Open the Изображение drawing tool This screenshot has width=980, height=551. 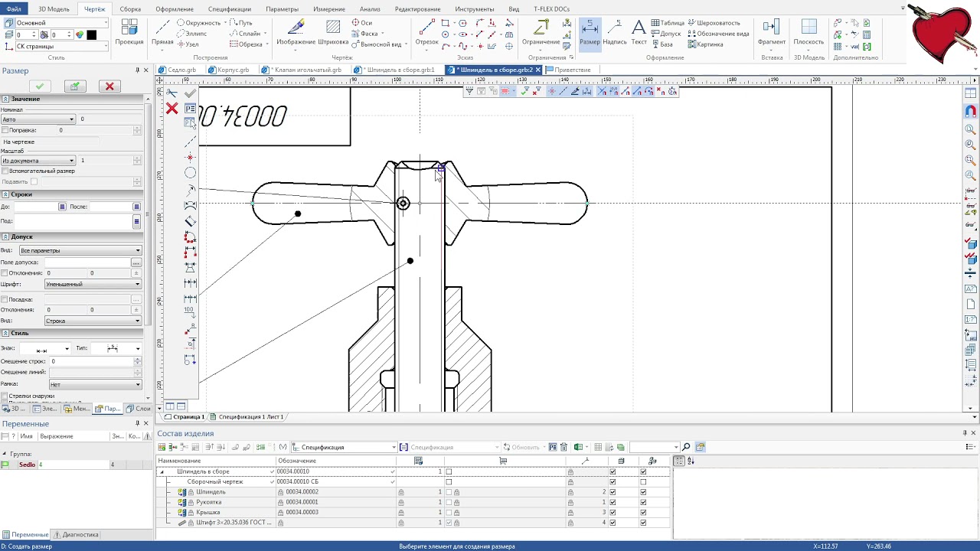[296, 33]
